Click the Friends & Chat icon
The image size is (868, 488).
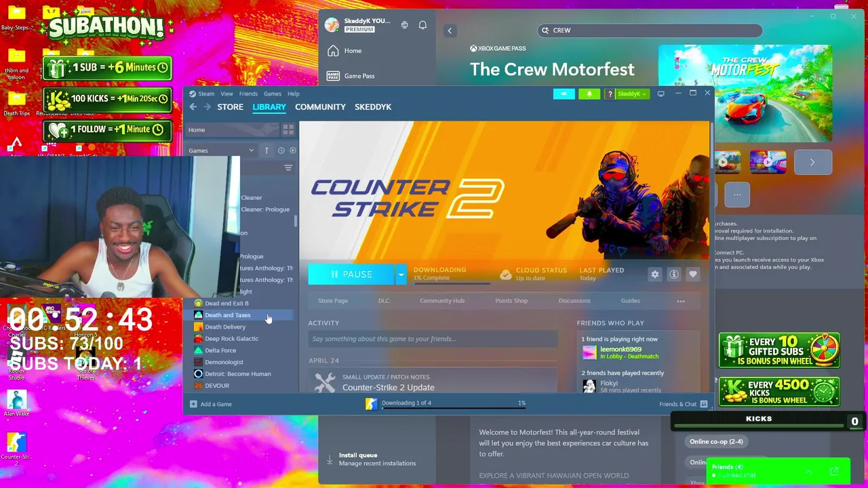click(704, 404)
